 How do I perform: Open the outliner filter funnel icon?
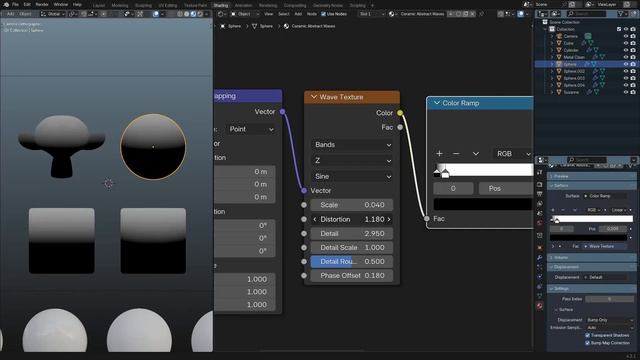(621, 14)
